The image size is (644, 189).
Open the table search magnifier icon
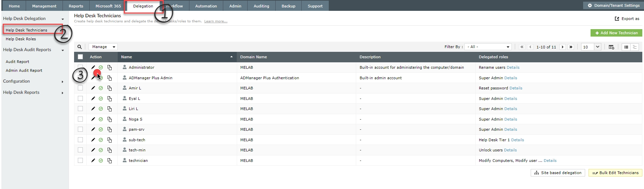click(79, 47)
